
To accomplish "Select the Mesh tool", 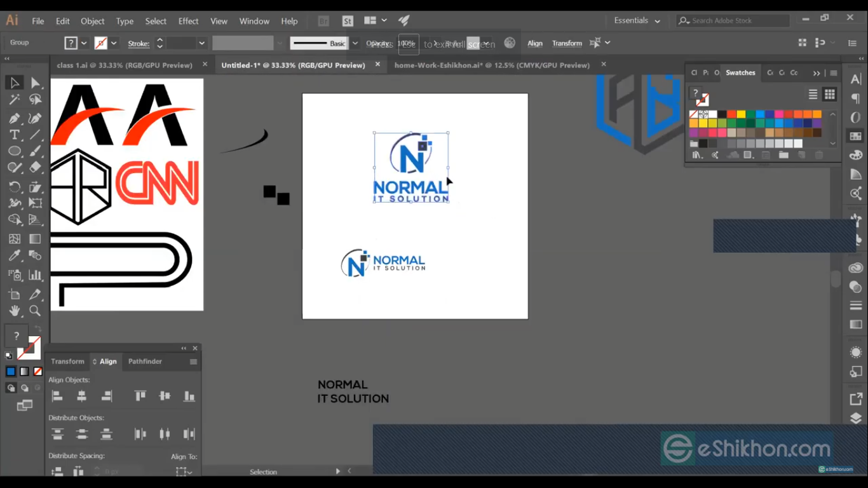I will (x=14, y=238).
